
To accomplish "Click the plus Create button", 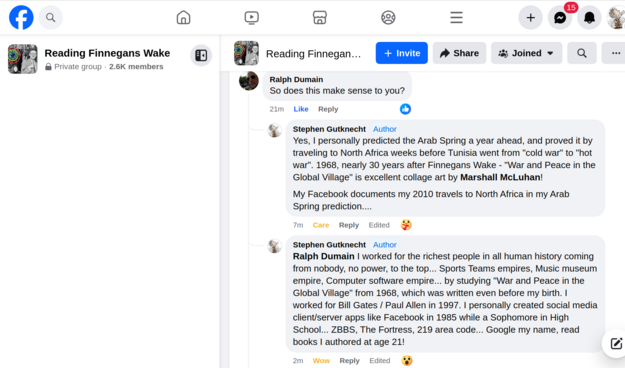I will [531, 18].
